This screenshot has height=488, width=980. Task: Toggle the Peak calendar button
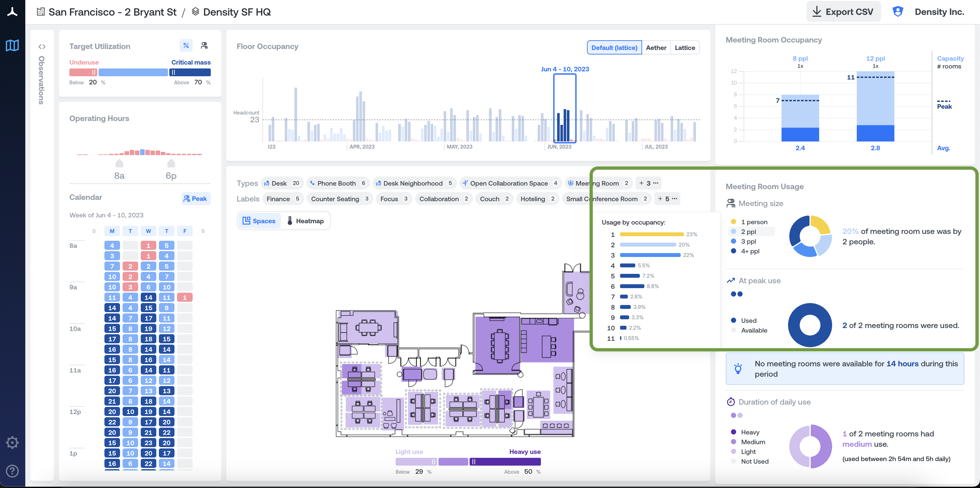coord(196,198)
